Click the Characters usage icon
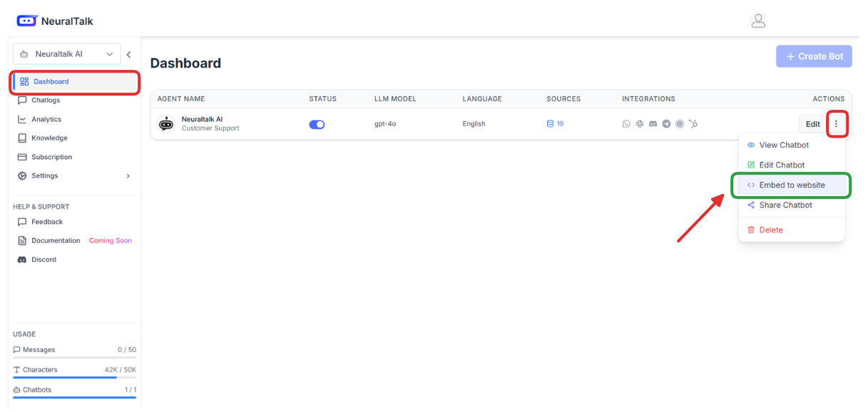The width and height of the screenshot is (868, 412). pos(17,370)
